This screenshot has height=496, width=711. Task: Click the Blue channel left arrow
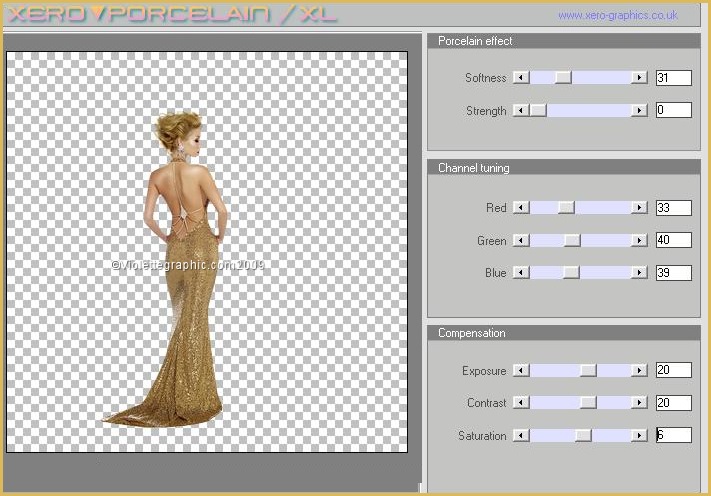pyautogui.click(x=520, y=273)
